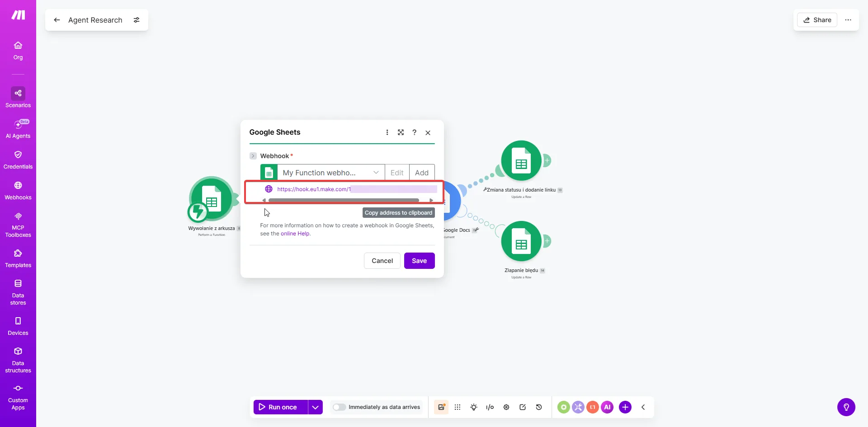Click Run once button
The height and width of the screenshot is (427, 868).
click(x=280, y=407)
